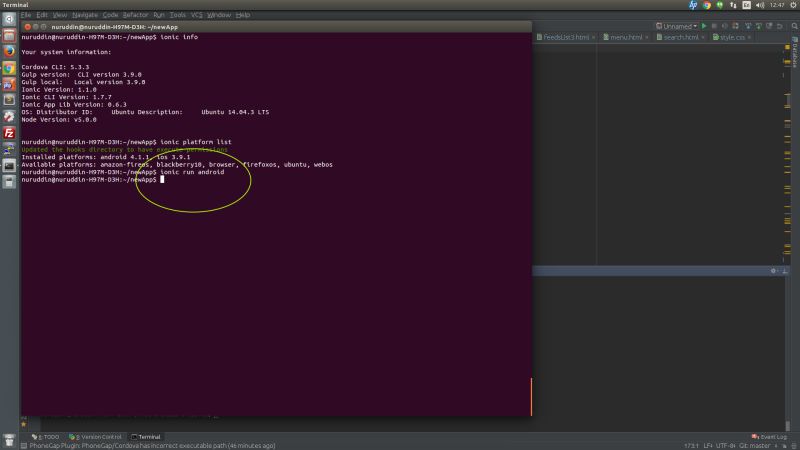Open the system power menu icon

pyautogui.click(x=794, y=5)
